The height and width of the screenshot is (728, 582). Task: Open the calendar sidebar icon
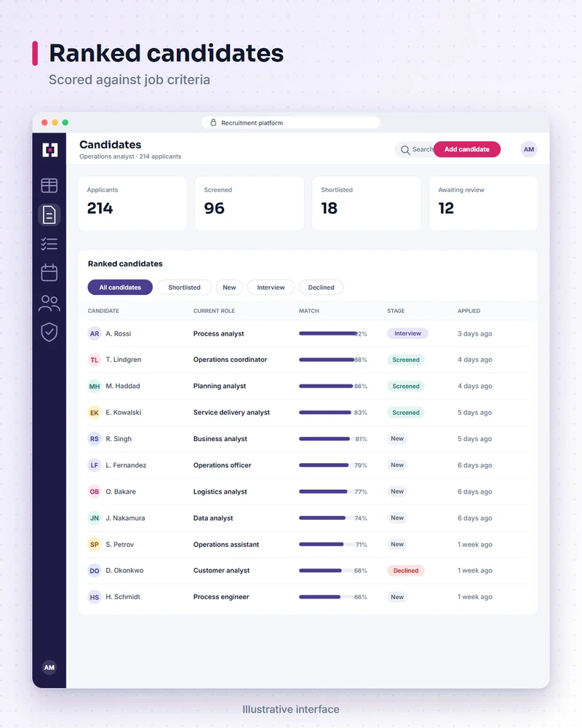tap(49, 272)
